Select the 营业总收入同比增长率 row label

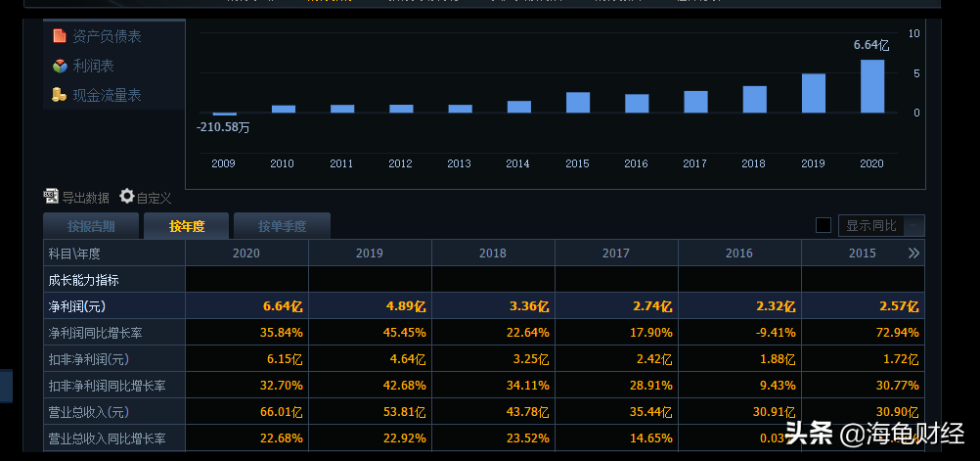[x=113, y=438]
